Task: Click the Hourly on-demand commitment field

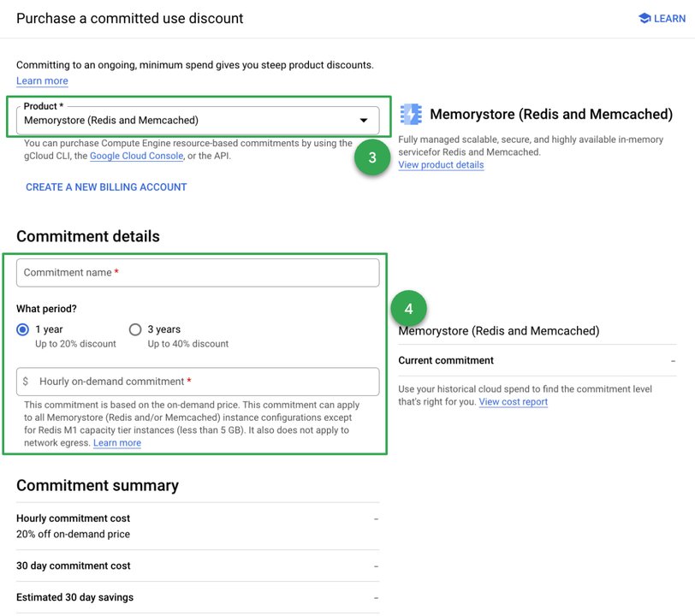Action: pos(197,380)
